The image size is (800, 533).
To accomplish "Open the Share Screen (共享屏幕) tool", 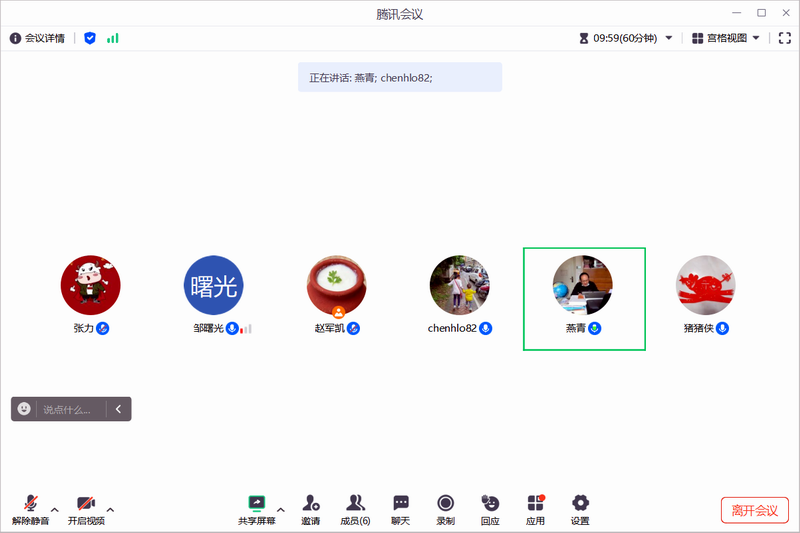I will coord(257,510).
